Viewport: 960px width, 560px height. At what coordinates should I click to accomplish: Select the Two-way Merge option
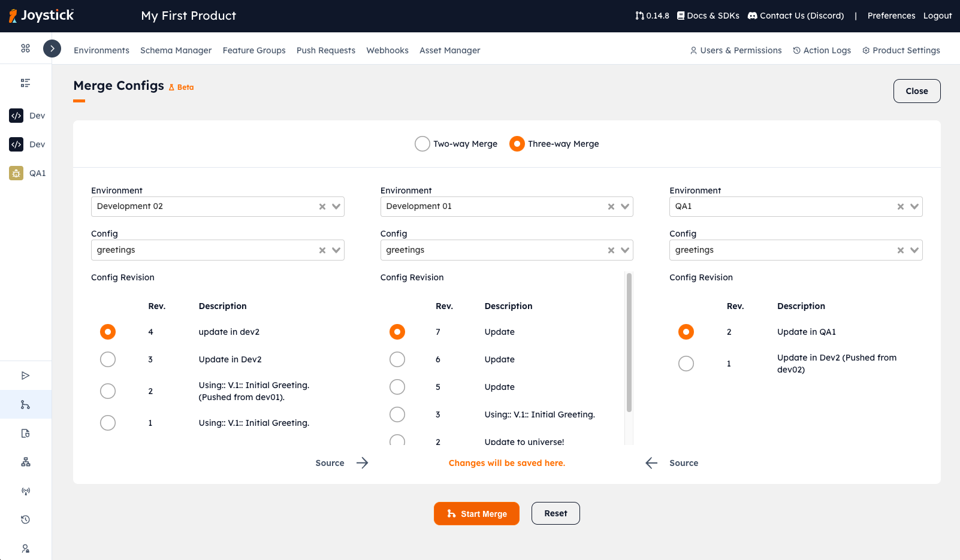point(422,144)
